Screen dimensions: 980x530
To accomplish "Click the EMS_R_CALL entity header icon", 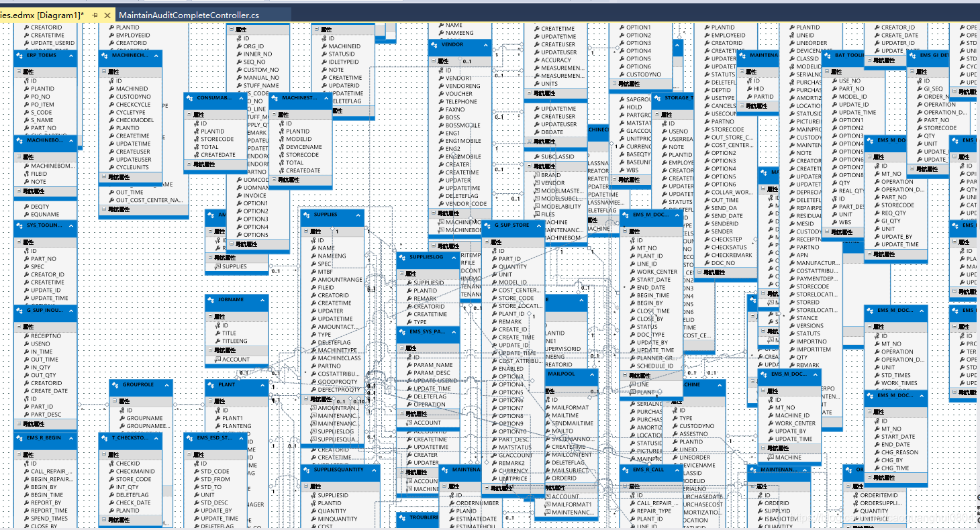I will tap(627, 470).
